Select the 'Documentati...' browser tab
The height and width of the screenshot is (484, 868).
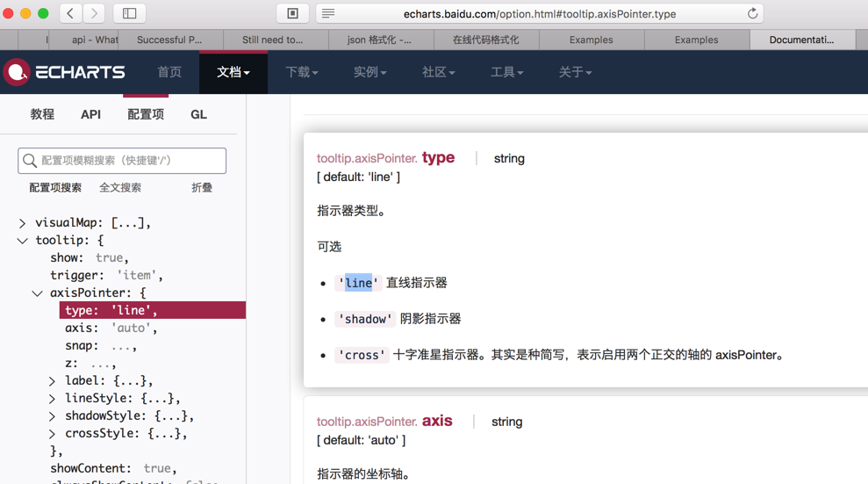801,40
